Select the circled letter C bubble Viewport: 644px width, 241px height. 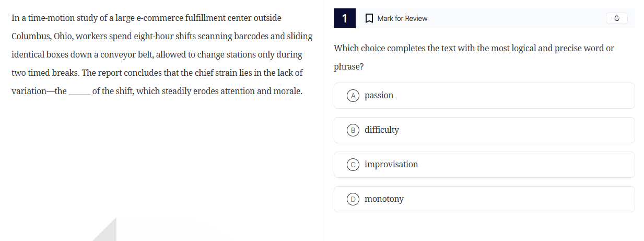pyautogui.click(x=354, y=165)
